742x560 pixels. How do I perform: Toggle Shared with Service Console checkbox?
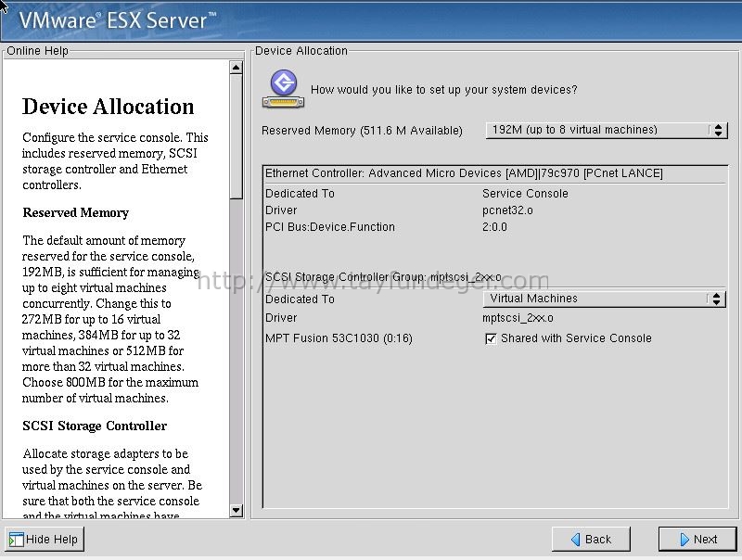pyautogui.click(x=491, y=338)
